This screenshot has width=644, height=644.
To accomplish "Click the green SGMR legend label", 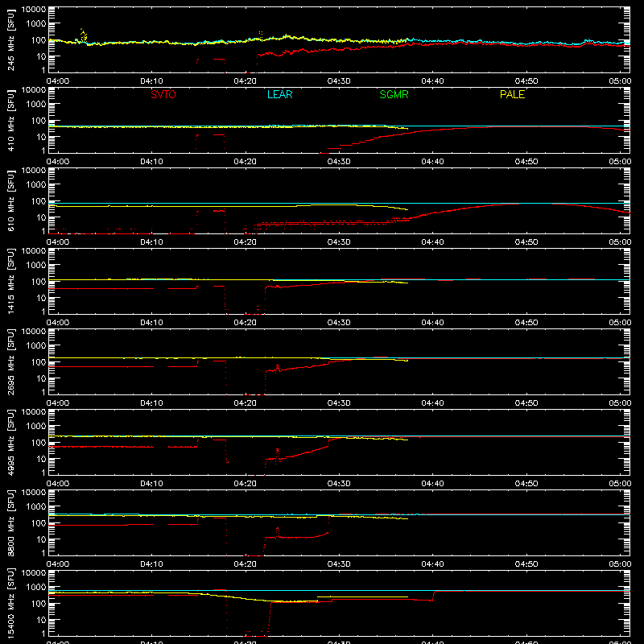I will point(394,94).
